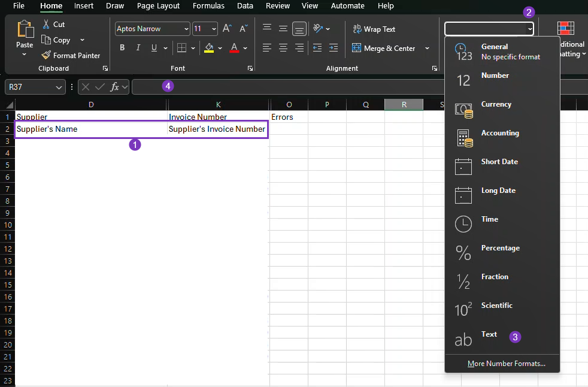Click the Insert Function fx icon
588x387 pixels.
click(115, 87)
